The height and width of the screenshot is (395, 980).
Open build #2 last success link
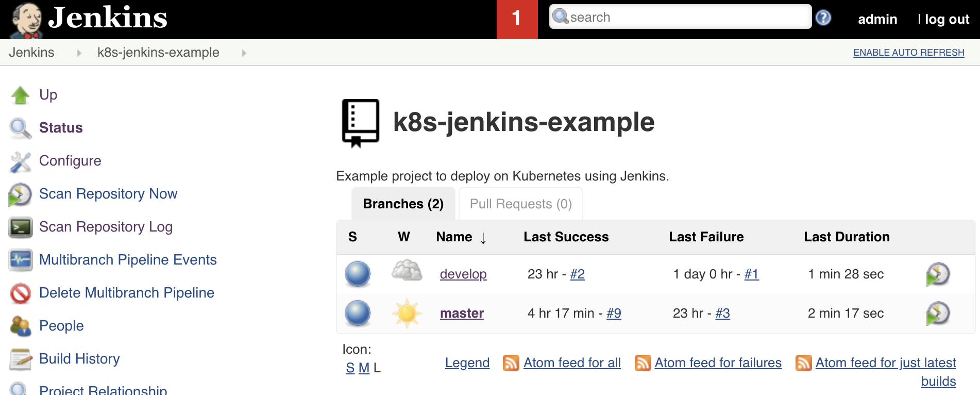click(x=577, y=274)
